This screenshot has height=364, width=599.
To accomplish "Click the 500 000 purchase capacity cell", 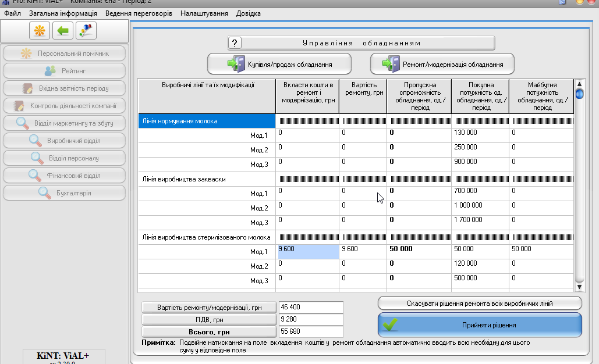I will (480, 281).
